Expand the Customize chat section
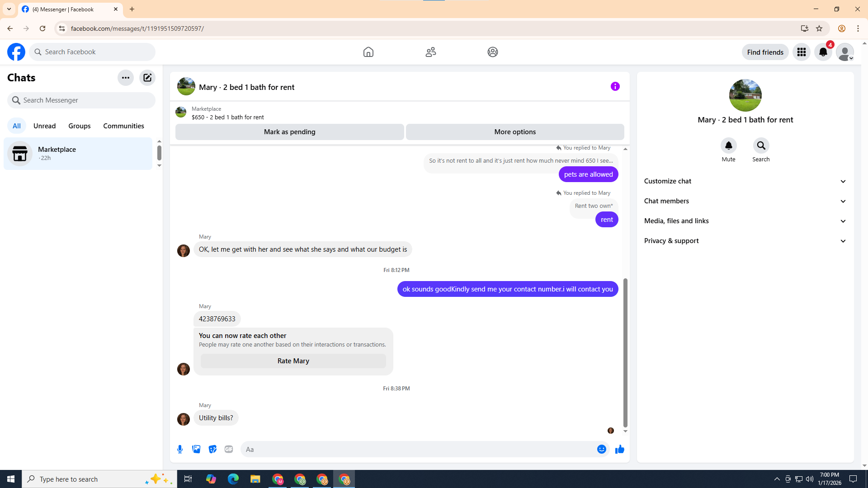 point(745,181)
